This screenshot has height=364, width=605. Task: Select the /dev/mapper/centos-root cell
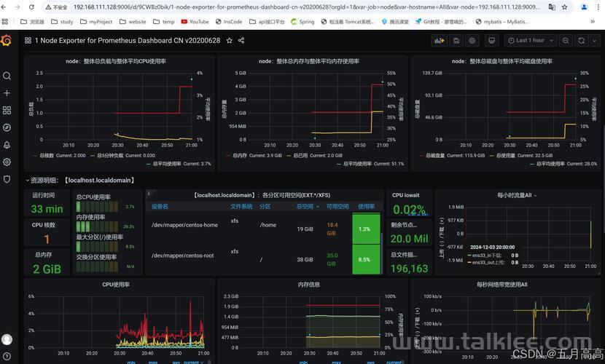click(x=182, y=256)
